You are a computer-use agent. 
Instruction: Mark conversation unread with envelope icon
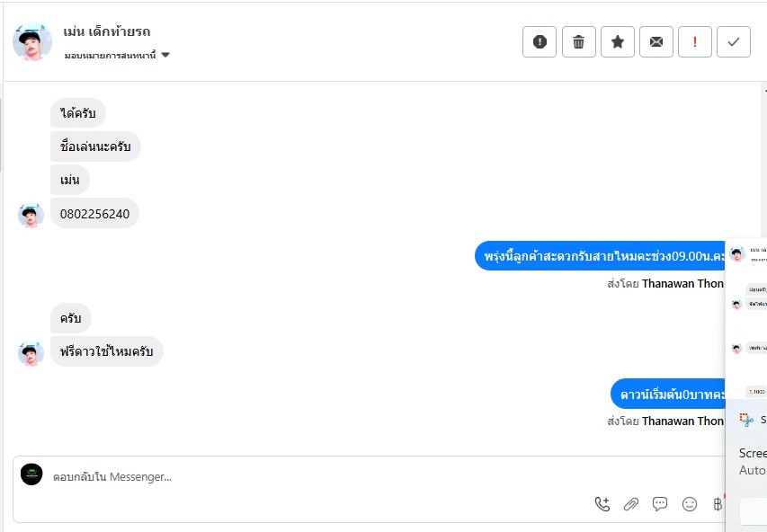pyautogui.click(x=656, y=42)
